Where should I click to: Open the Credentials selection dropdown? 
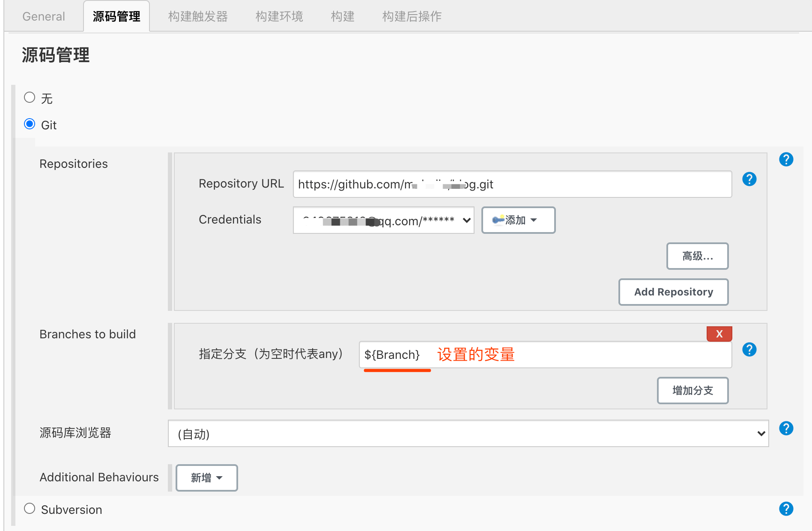tap(383, 220)
